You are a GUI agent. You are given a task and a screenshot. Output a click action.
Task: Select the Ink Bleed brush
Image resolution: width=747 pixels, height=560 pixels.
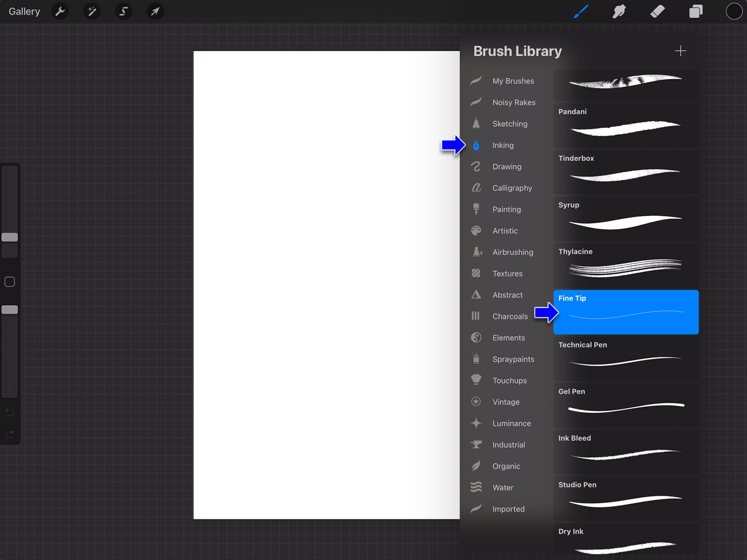click(x=626, y=452)
